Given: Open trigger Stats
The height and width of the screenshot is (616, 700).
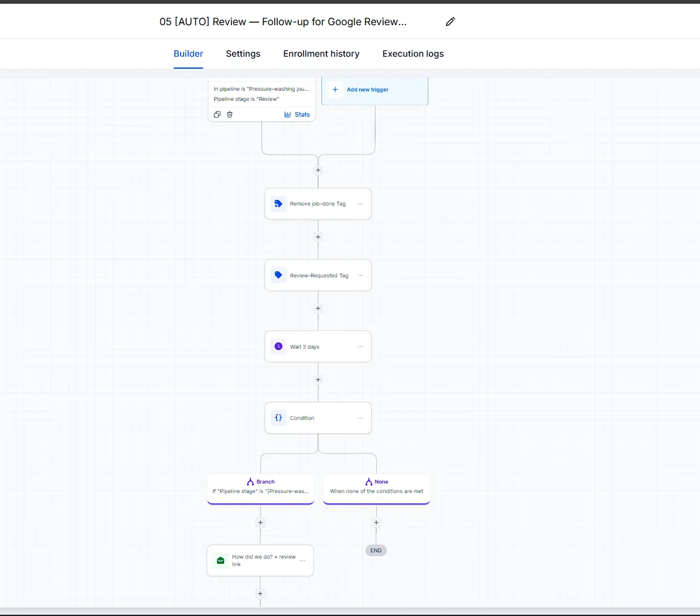Looking at the screenshot, I should pyautogui.click(x=297, y=114).
